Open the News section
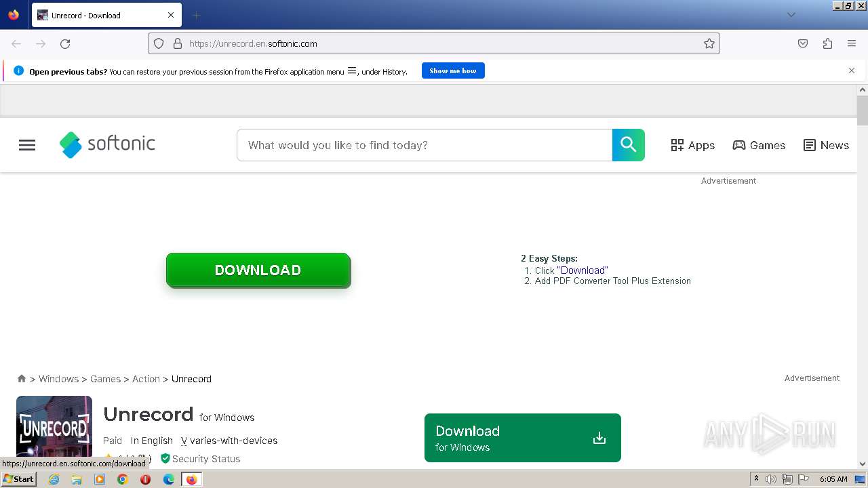The image size is (868, 488). click(x=826, y=145)
